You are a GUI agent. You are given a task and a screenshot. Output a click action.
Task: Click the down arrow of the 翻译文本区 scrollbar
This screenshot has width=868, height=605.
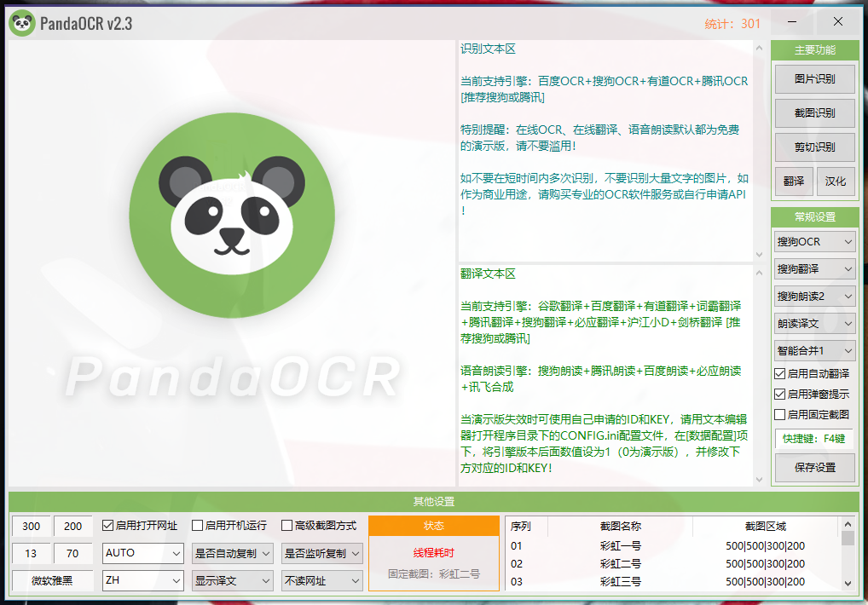(x=759, y=480)
